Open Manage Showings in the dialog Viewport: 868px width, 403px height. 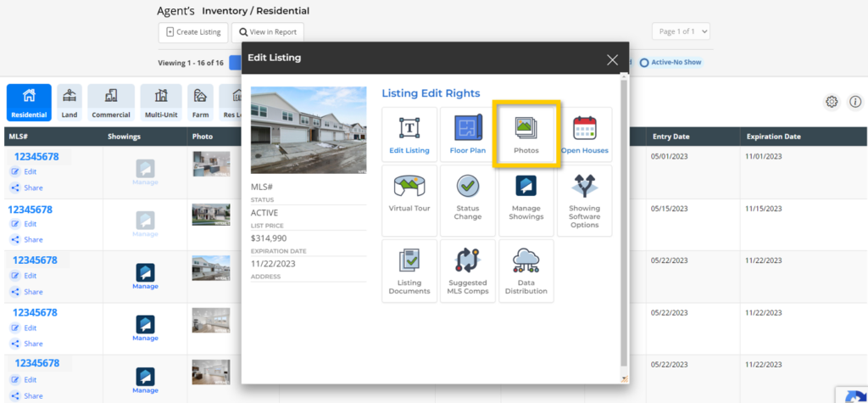click(x=526, y=200)
